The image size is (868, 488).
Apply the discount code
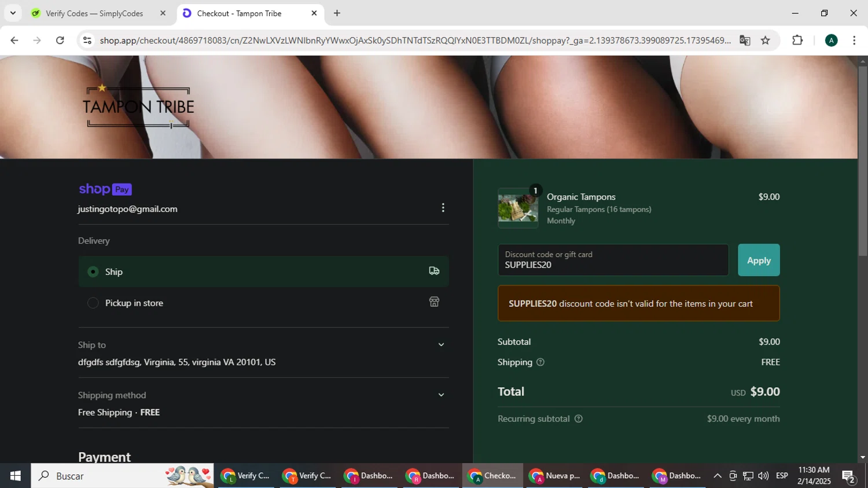pyautogui.click(x=759, y=260)
